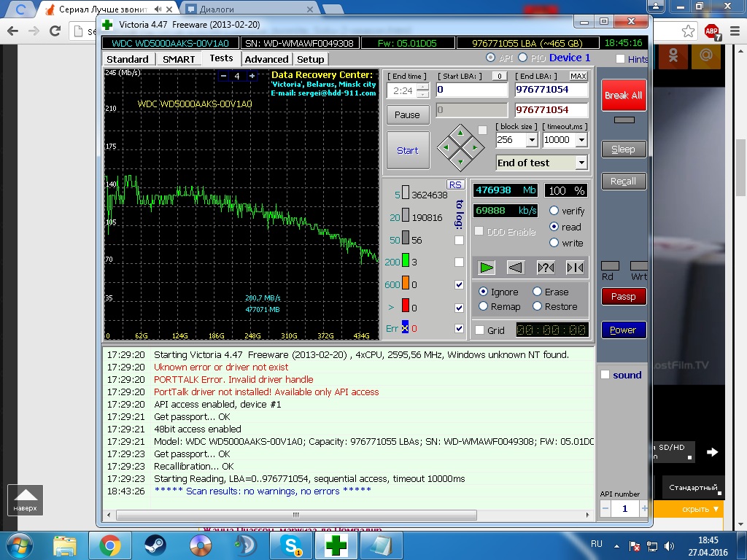The width and height of the screenshot is (747, 560).
Task: Switch to the Setup tab
Action: click(x=310, y=59)
